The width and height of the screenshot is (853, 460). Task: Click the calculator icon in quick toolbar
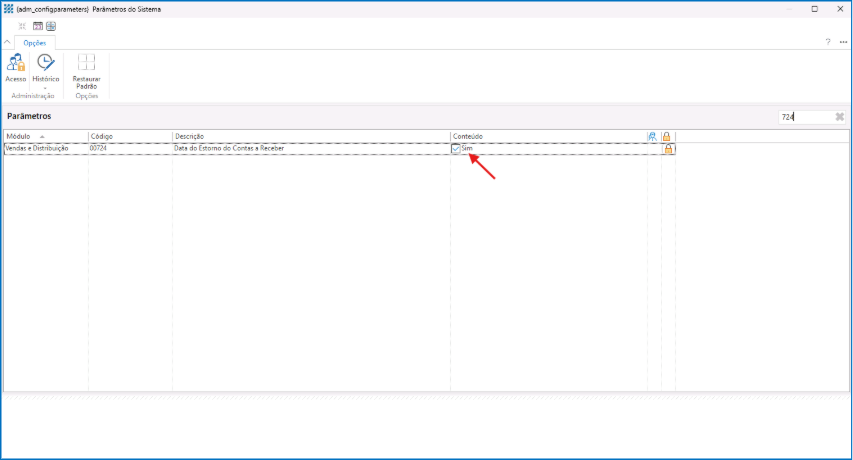coord(51,26)
